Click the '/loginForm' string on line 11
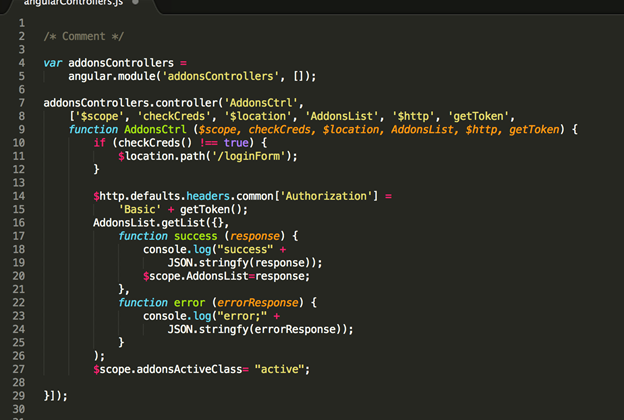 [x=248, y=156]
